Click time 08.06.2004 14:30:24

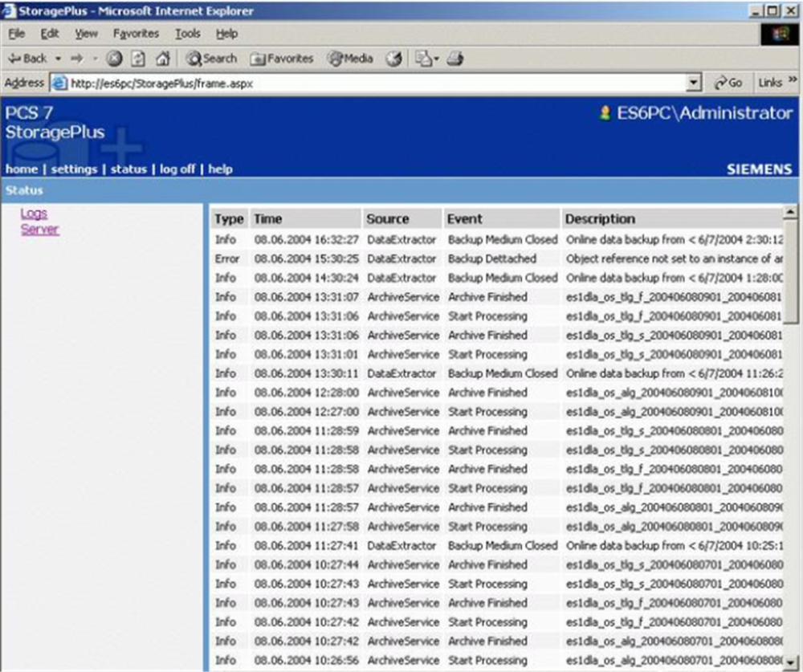click(x=306, y=278)
